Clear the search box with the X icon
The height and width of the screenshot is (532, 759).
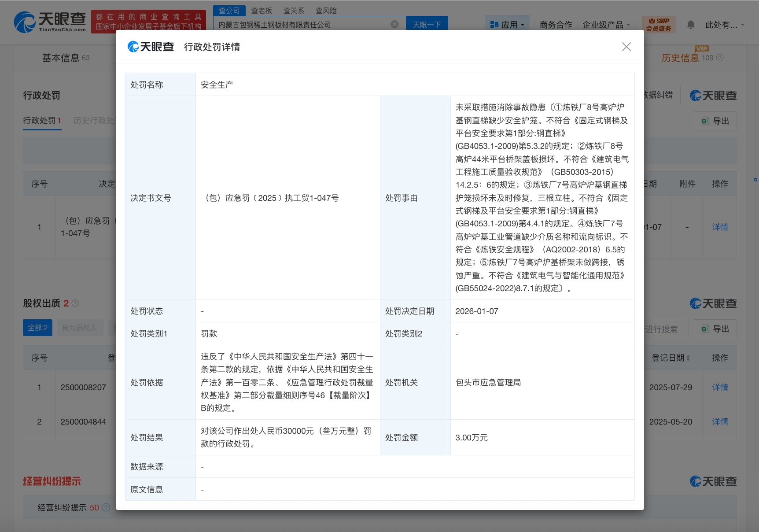[x=394, y=24]
